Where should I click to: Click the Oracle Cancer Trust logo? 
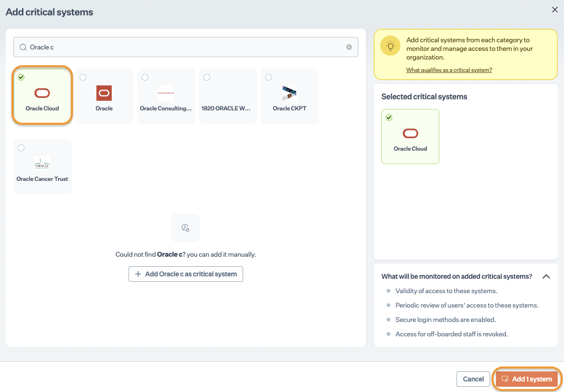click(42, 164)
